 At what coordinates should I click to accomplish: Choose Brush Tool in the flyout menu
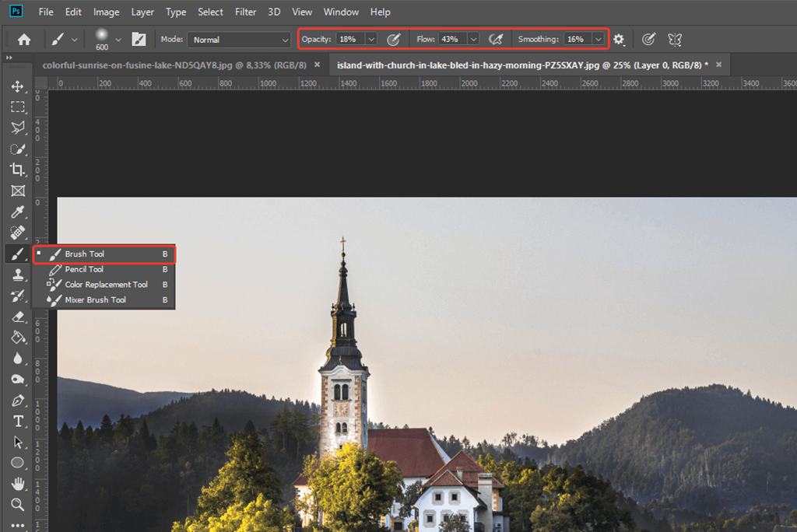104,254
